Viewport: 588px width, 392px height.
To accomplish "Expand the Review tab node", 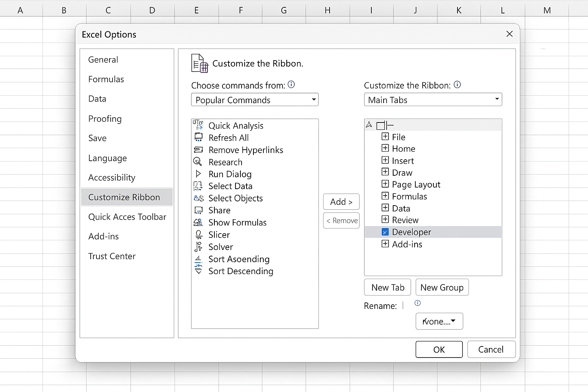I will pyautogui.click(x=385, y=220).
